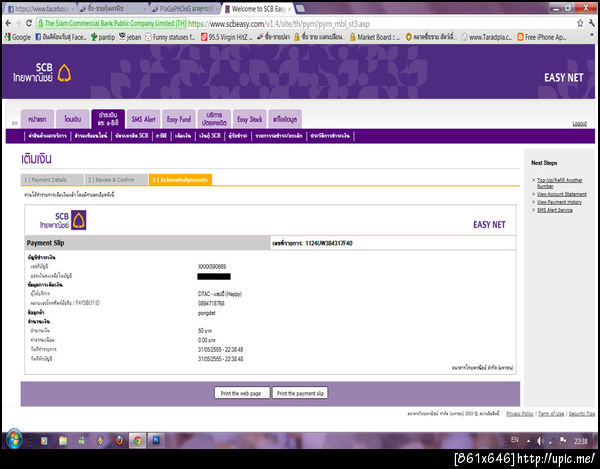Show hidden system tray icons

pos(528,441)
